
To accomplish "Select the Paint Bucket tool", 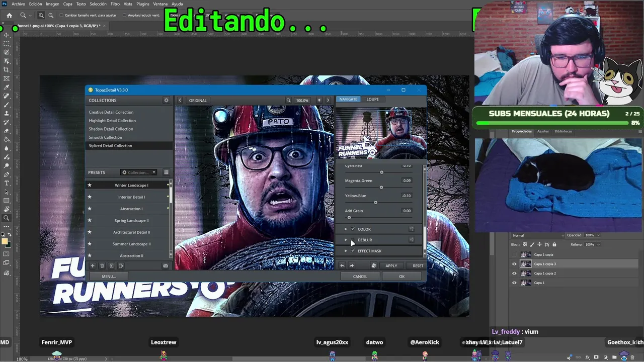I will [7, 140].
